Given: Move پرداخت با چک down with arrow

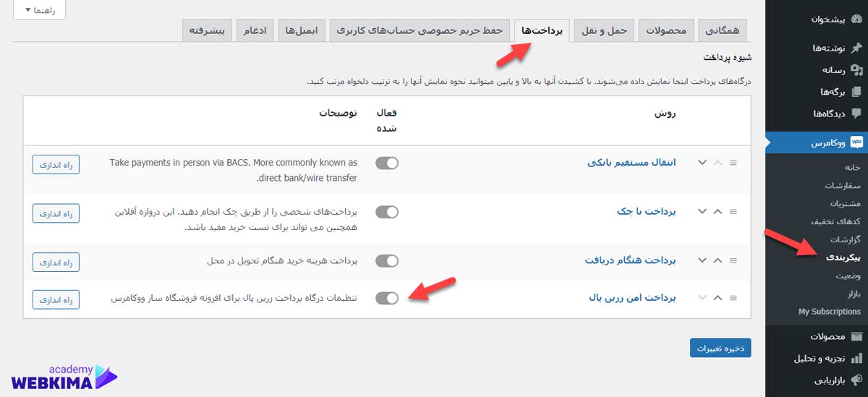Looking at the screenshot, I should (x=702, y=211).
